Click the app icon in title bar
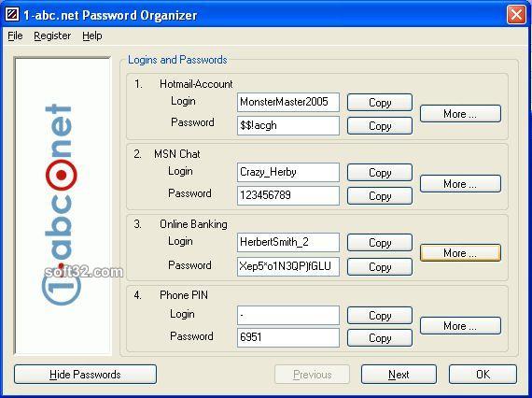532x398 pixels. pyautogui.click(x=12, y=15)
